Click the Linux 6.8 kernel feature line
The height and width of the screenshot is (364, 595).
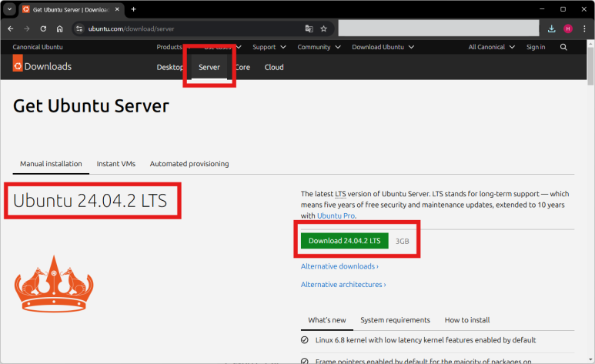426,340
